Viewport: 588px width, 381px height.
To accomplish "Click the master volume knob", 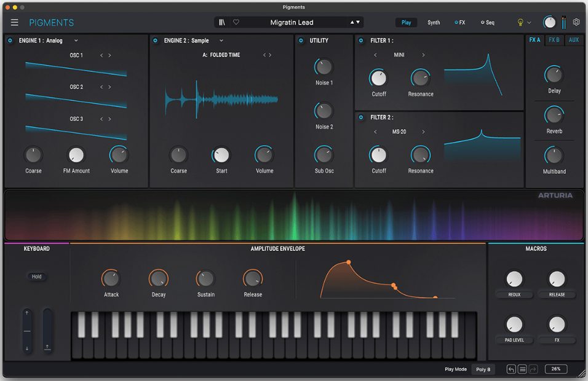I will coord(549,23).
